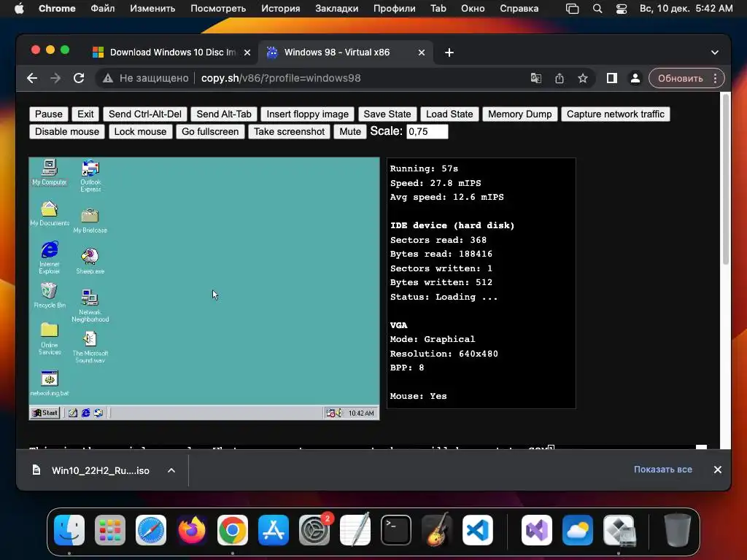Click the browser back arrow

(x=32, y=78)
